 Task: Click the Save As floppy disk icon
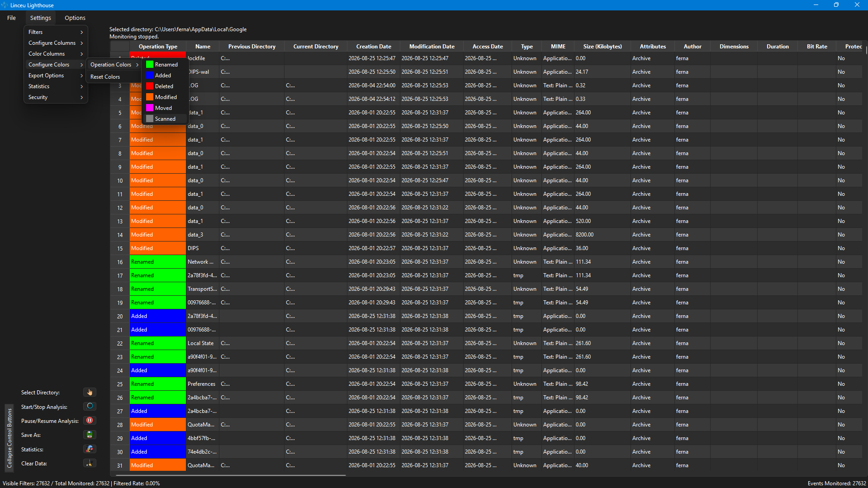pyautogui.click(x=90, y=435)
